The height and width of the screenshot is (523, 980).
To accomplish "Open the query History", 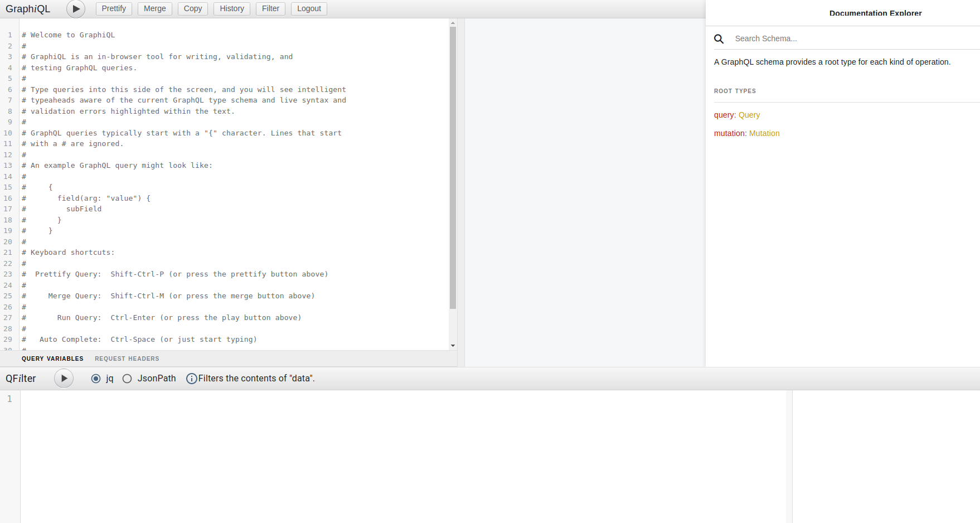I will coord(231,8).
